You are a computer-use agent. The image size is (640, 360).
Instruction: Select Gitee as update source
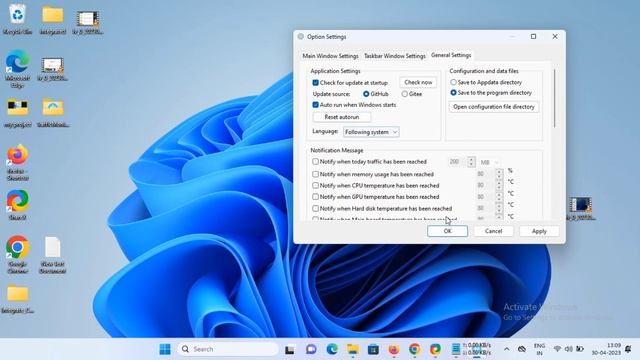[404, 94]
